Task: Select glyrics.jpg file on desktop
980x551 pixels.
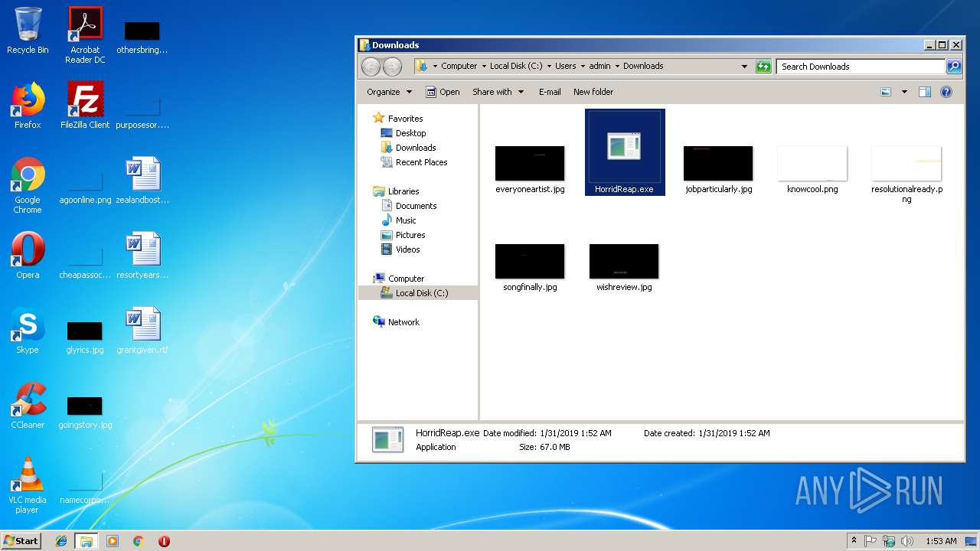Action: click(85, 337)
